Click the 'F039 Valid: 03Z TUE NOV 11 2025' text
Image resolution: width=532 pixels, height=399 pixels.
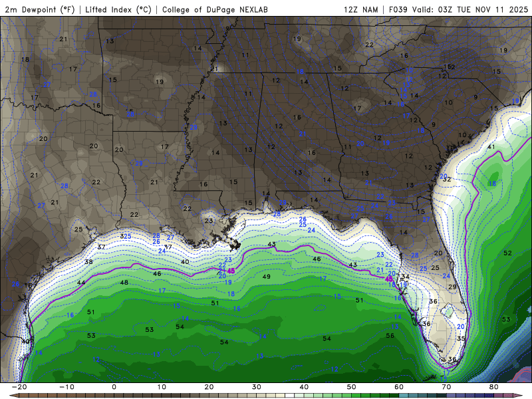click(458, 9)
